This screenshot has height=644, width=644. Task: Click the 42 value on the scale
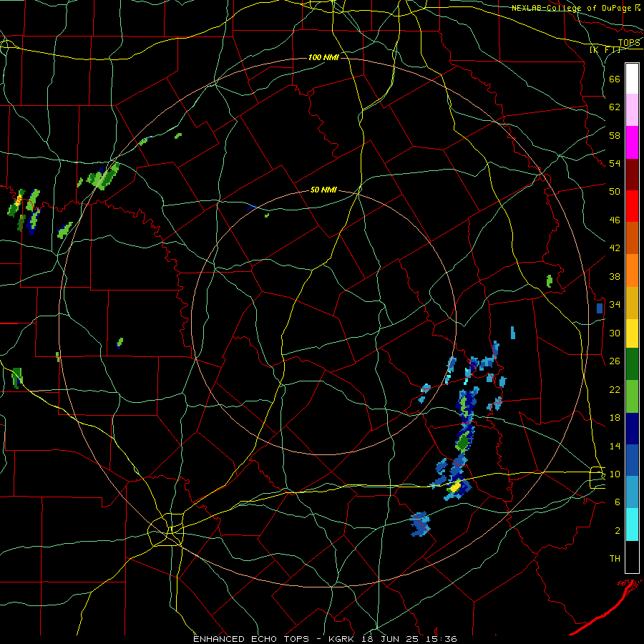pyautogui.click(x=615, y=248)
